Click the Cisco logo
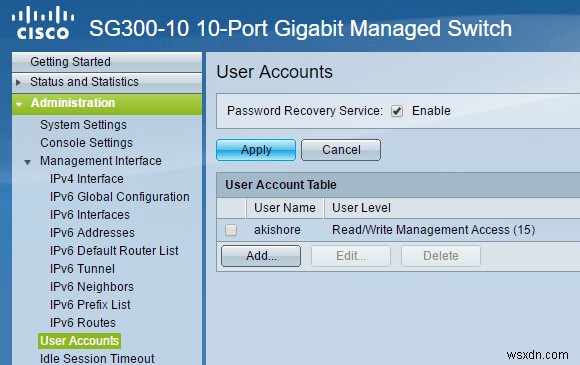 (x=43, y=23)
